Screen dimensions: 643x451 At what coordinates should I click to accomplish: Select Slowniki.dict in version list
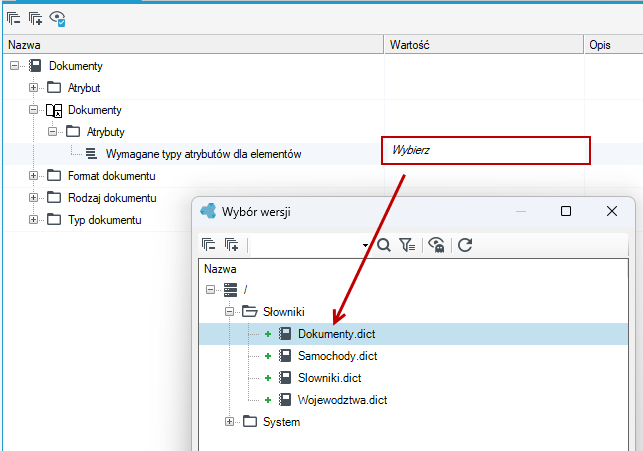pos(329,378)
